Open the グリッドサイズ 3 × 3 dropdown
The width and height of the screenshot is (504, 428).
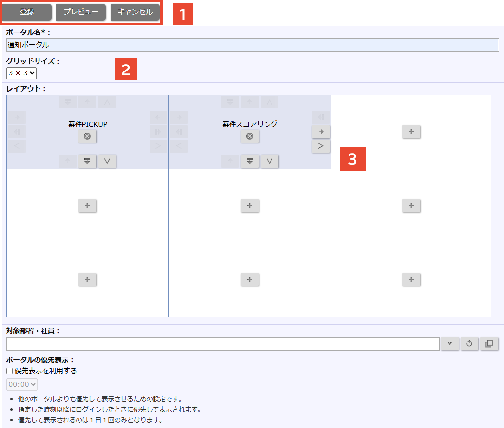coord(21,73)
